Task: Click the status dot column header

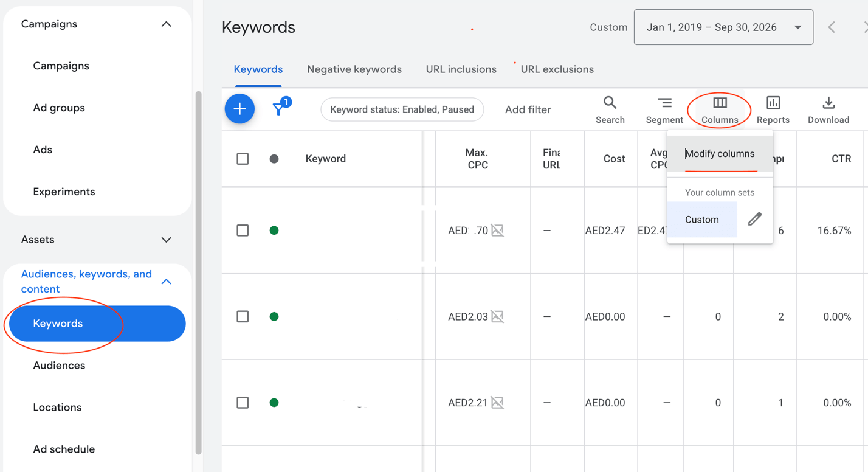Action: click(274, 159)
